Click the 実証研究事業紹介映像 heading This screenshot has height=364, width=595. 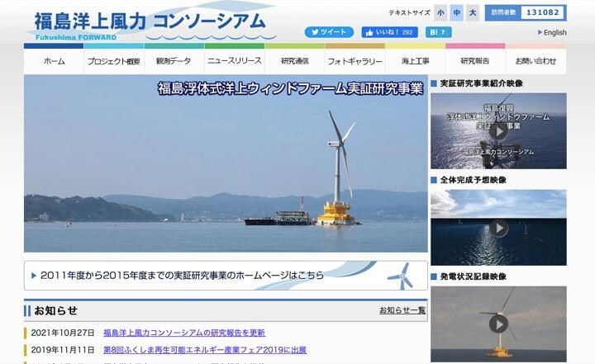[481, 83]
